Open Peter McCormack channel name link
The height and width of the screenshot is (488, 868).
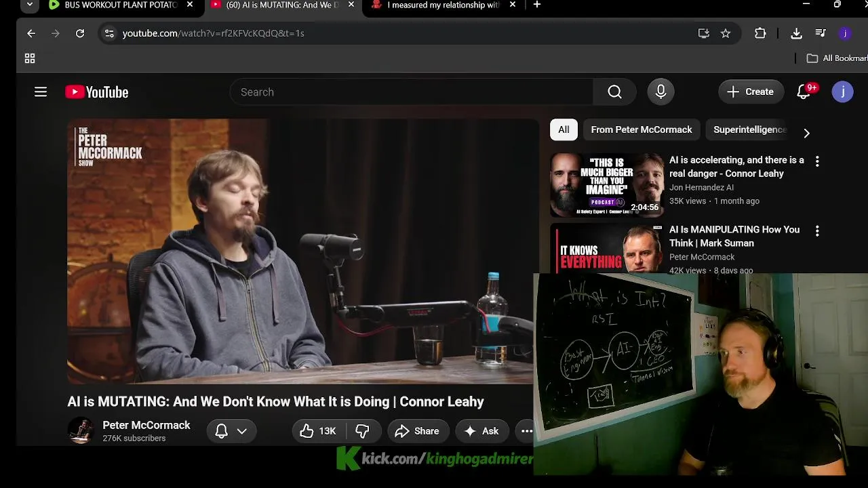click(x=146, y=426)
